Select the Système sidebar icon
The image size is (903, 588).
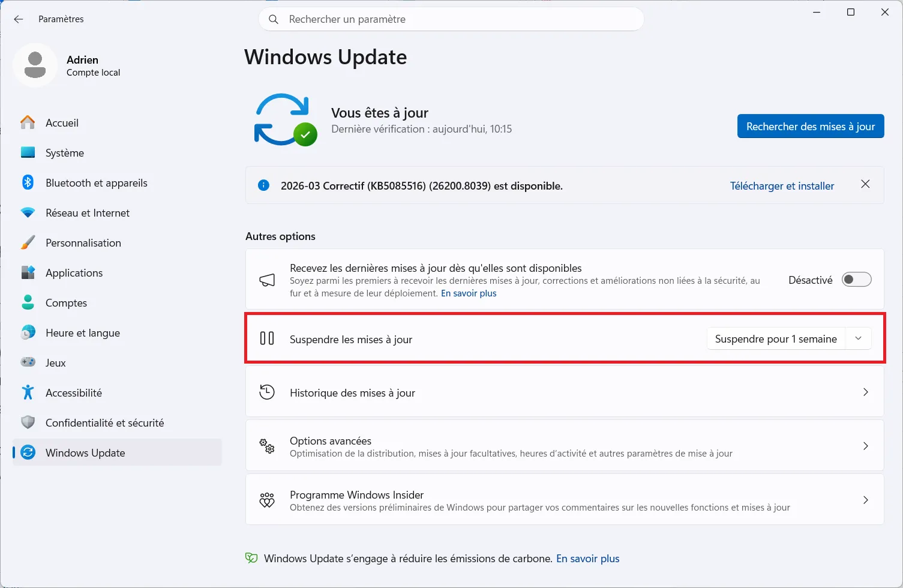(x=28, y=152)
